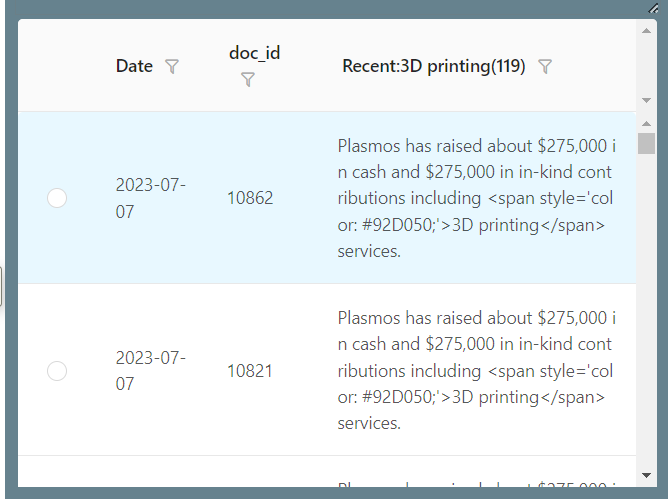
Task: Click the resize handle icon at top-right corner
Action: point(653,7)
